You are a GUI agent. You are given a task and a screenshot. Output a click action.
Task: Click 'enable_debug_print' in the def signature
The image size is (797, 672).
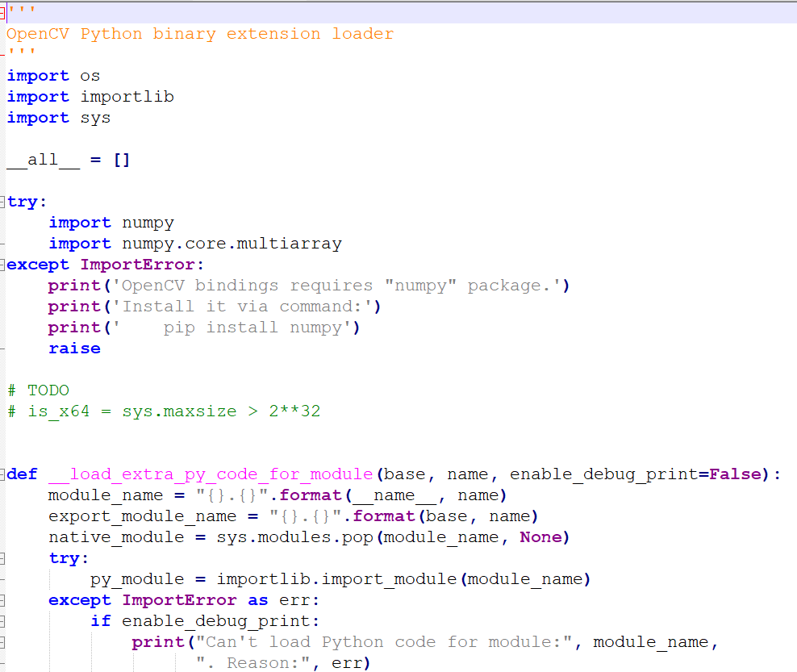(604, 474)
